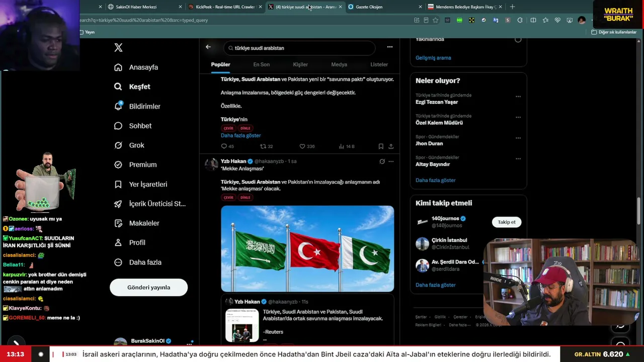Open the three flags image

(307, 249)
